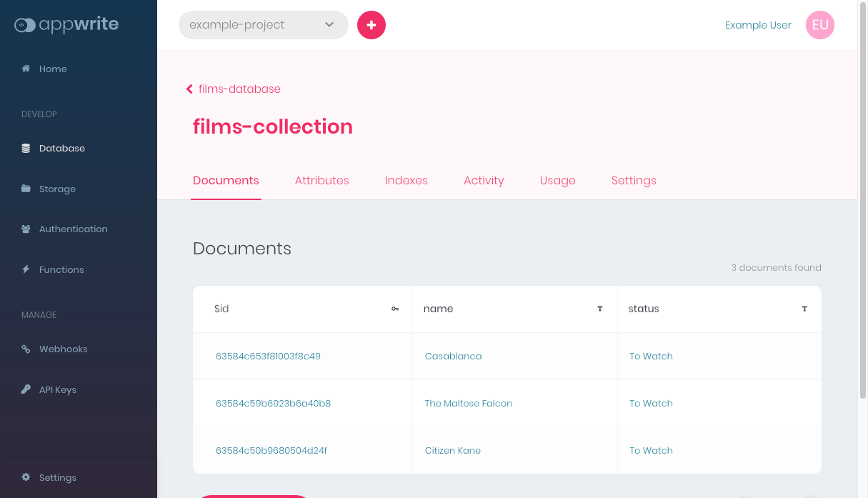Viewport: 868px width, 498px height.
Task: Click the Settings gear icon in sidebar
Action: point(26,477)
